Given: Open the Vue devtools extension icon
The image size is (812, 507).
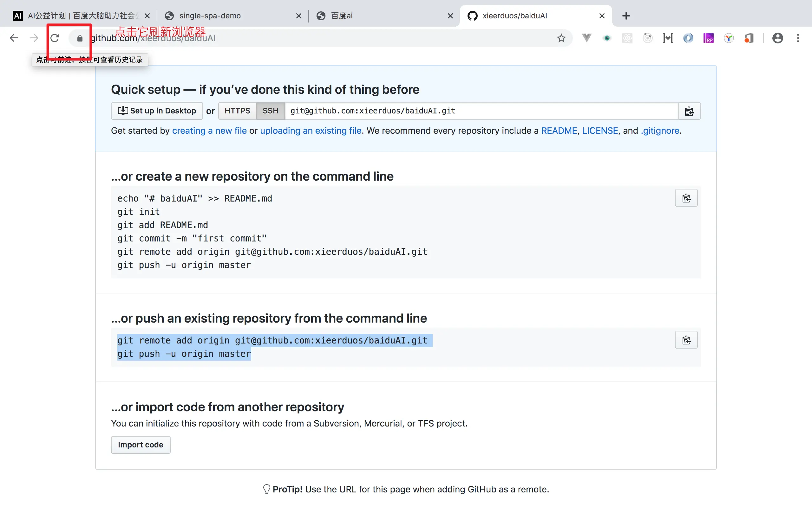Looking at the screenshot, I should 586,38.
